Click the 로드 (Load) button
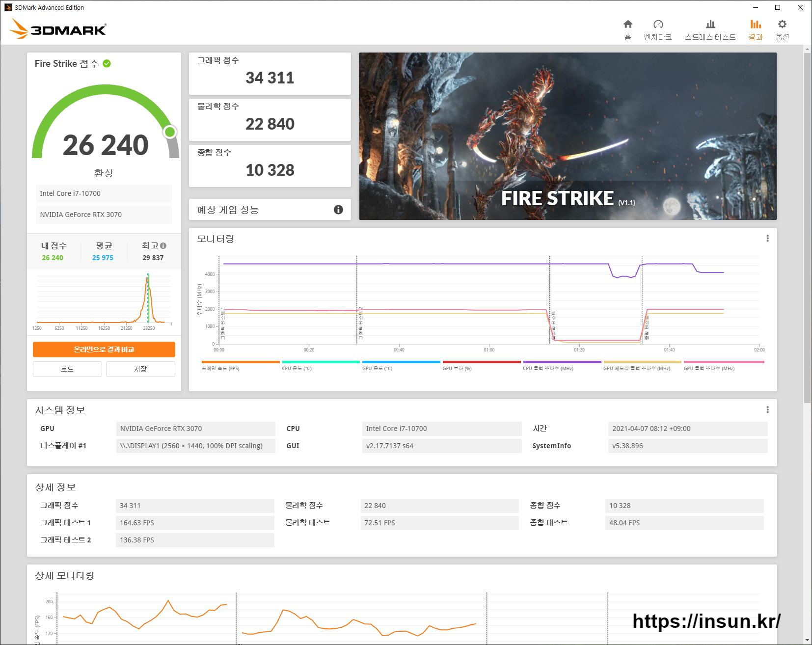This screenshot has height=645, width=812. click(x=67, y=369)
